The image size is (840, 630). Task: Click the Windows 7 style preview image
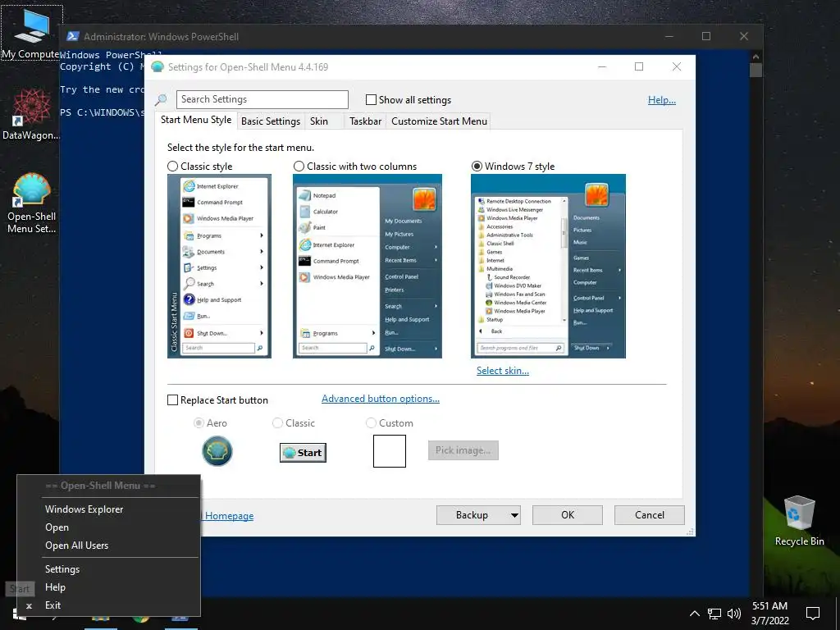[548, 267]
